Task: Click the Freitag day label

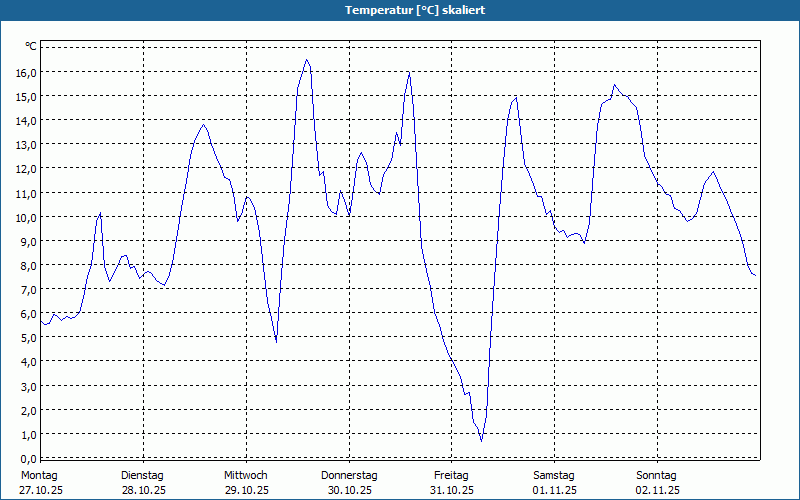Action: point(452,476)
